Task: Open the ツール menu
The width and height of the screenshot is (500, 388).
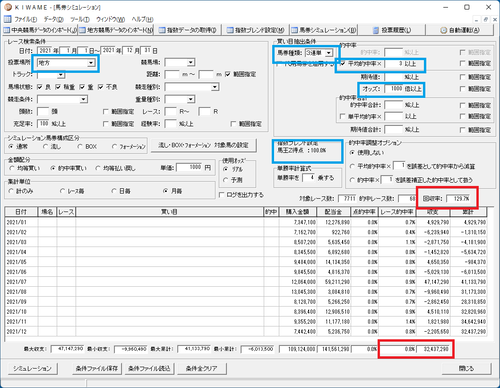Action: tap(80, 19)
